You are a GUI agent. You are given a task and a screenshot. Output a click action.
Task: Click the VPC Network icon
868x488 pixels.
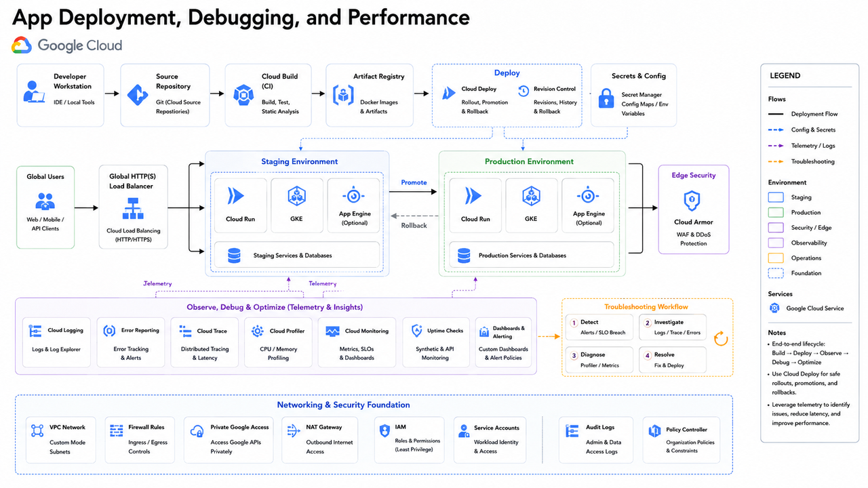pos(37,431)
